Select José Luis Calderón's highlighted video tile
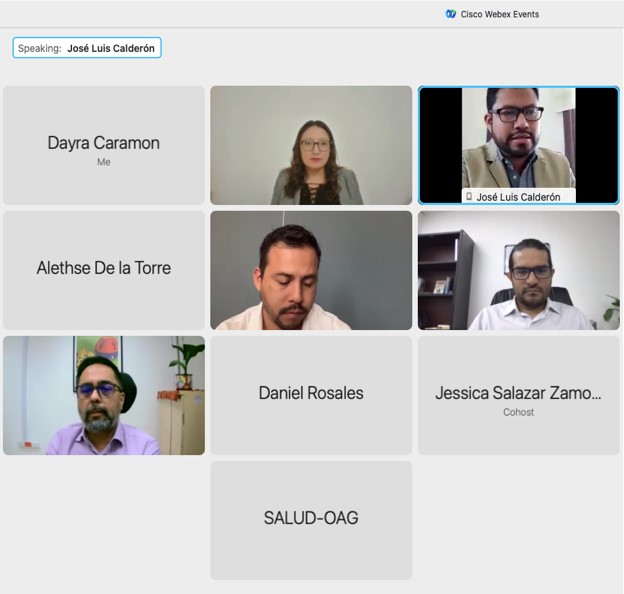The width and height of the screenshot is (624, 594). (519, 145)
